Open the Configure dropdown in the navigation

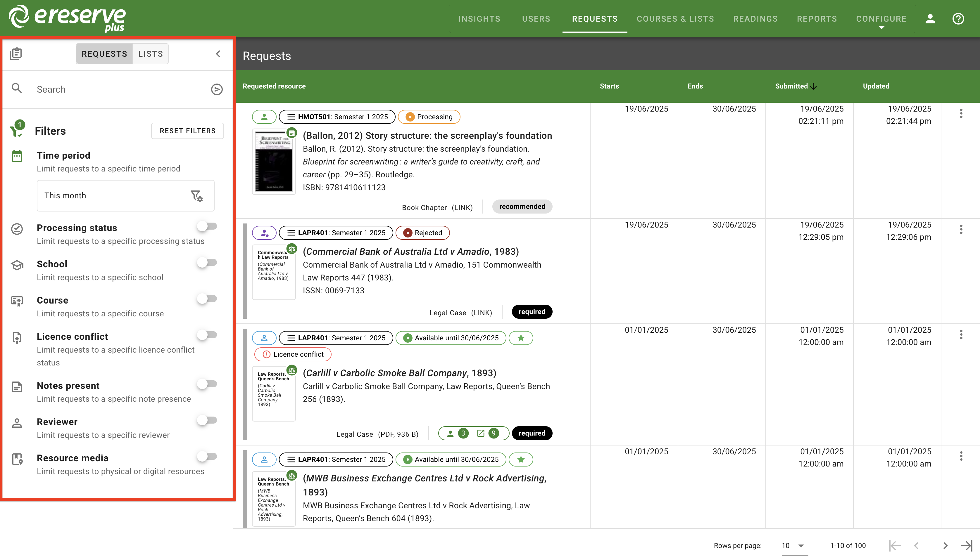tap(881, 18)
